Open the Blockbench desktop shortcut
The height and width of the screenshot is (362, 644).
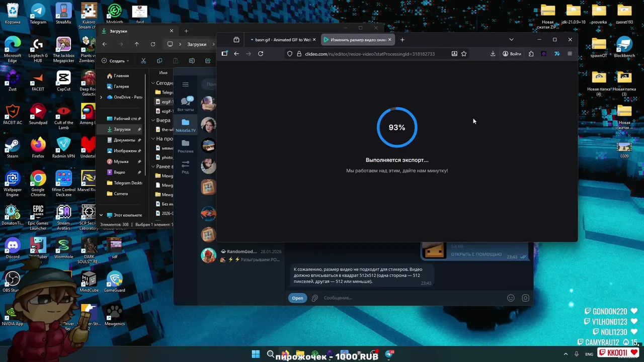click(x=624, y=47)
